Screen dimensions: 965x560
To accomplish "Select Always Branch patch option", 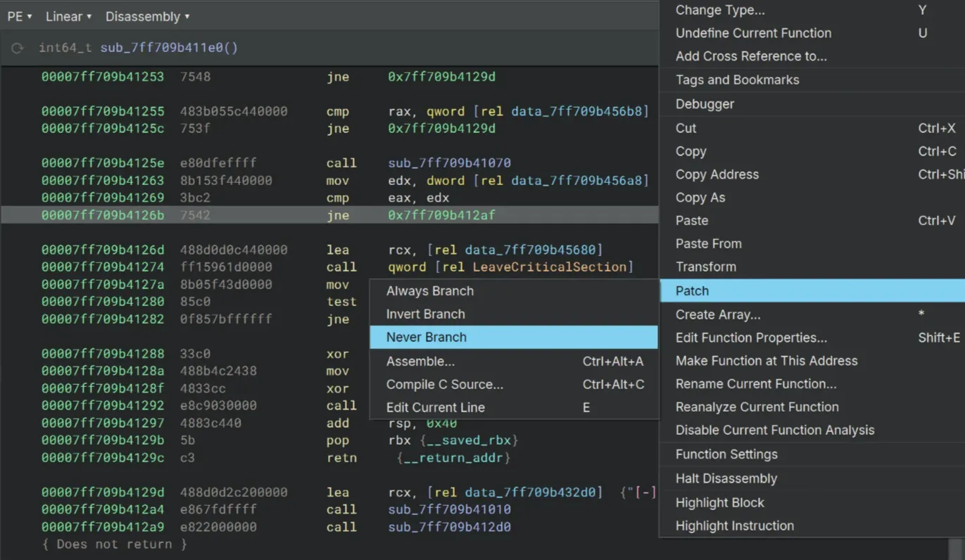I will 429,291.
